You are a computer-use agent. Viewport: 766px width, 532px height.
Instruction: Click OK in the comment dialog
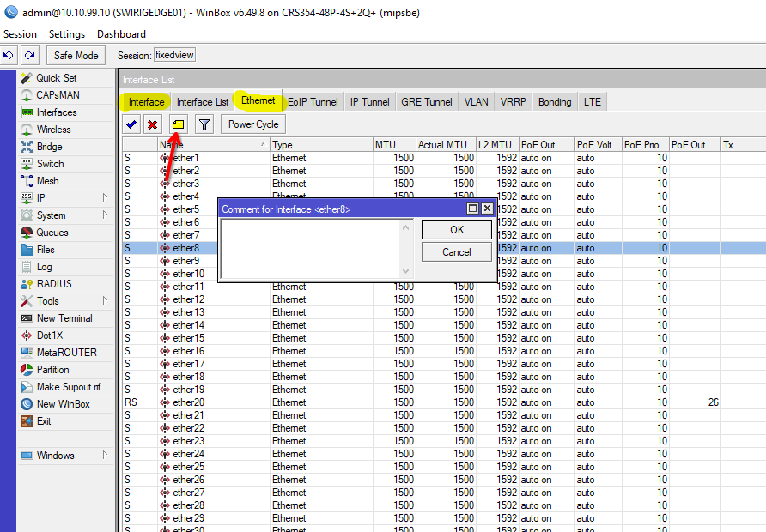[x=456, y=230]
